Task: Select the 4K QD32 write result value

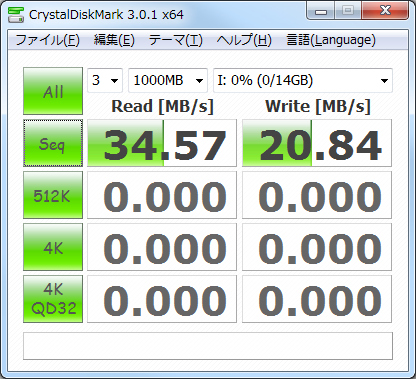Action: [317, 299]
